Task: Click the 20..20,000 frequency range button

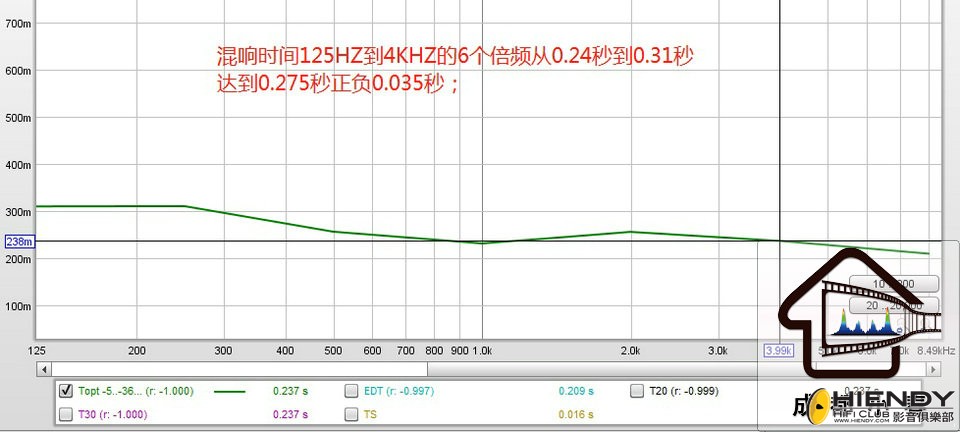Action: click(894, 305)
